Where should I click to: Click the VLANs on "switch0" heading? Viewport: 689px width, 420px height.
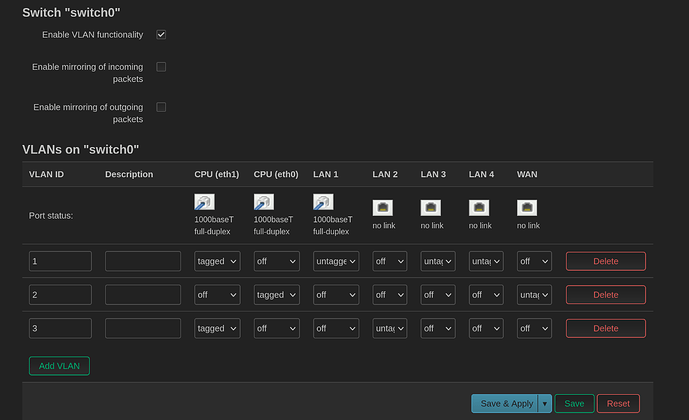click(x=80, y=149)
